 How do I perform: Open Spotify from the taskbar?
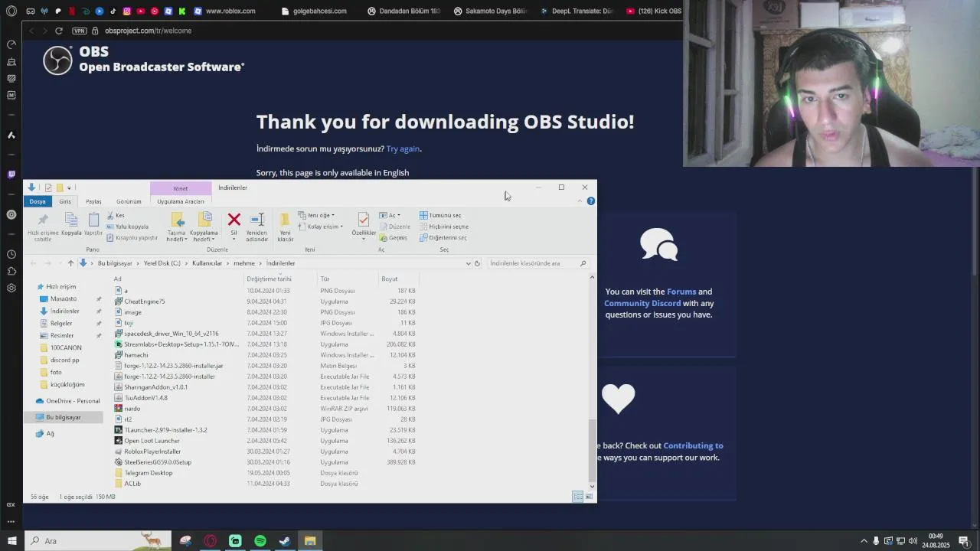[x=260, y=541]
